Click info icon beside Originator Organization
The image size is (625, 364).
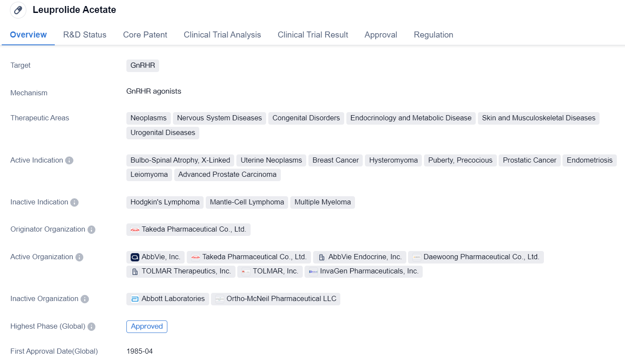pyautogui.click(x=91, y=229)
